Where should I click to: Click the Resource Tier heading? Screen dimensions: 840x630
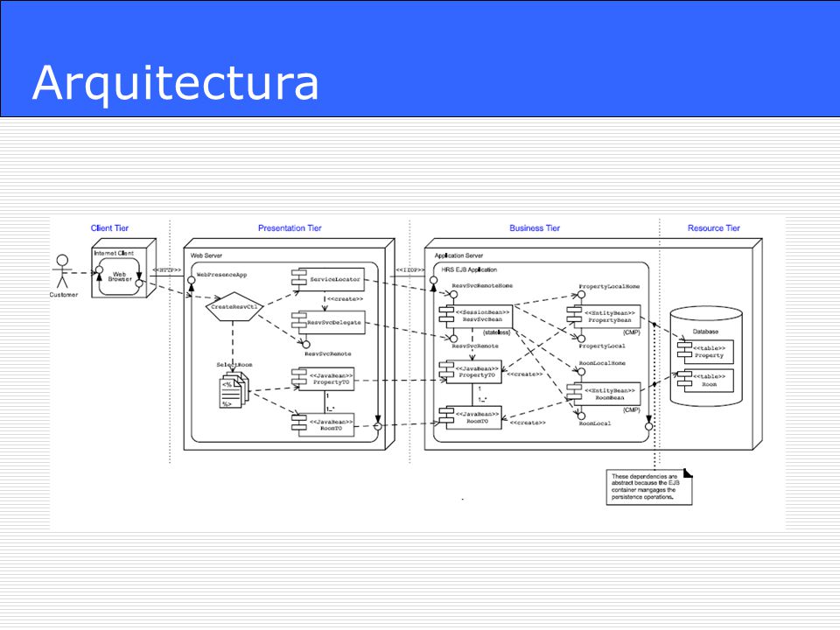coord(714,227)
